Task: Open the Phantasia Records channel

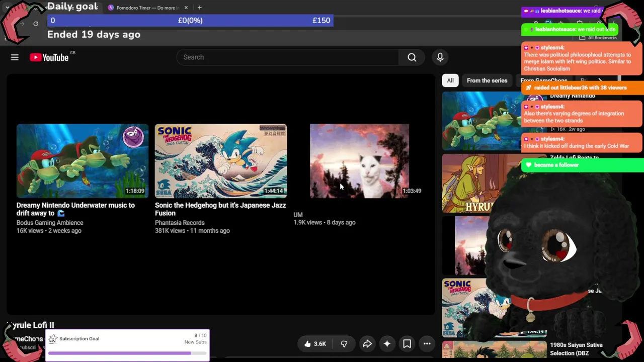Action: point(180,223)
